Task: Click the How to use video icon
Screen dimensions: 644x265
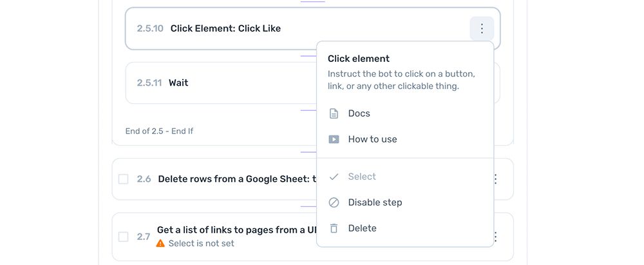Action: pos(334,139)
